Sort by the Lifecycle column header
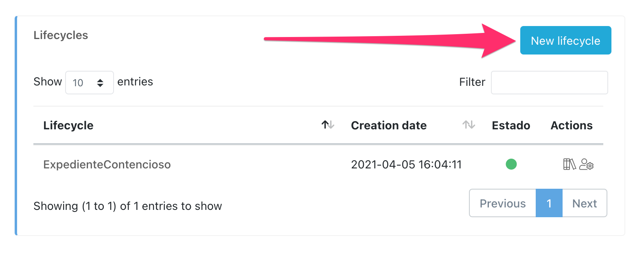The width and height of the screenshot is (644, 253). click(x=68, y=125)
